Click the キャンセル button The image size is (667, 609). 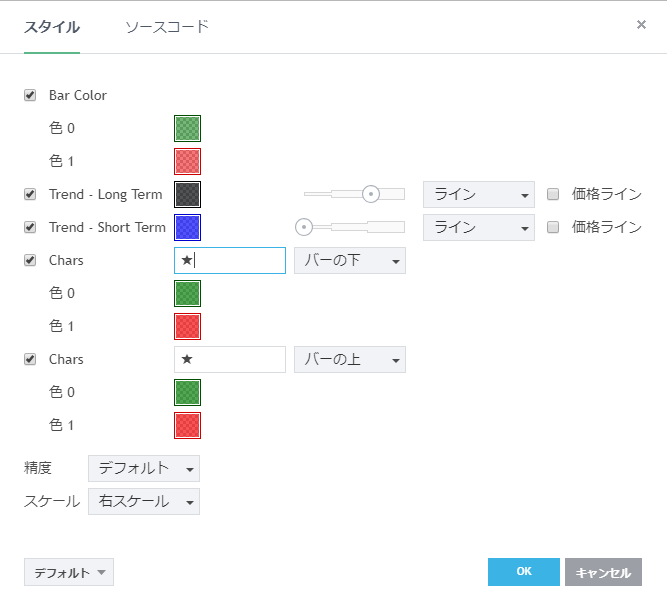(602, 572)
